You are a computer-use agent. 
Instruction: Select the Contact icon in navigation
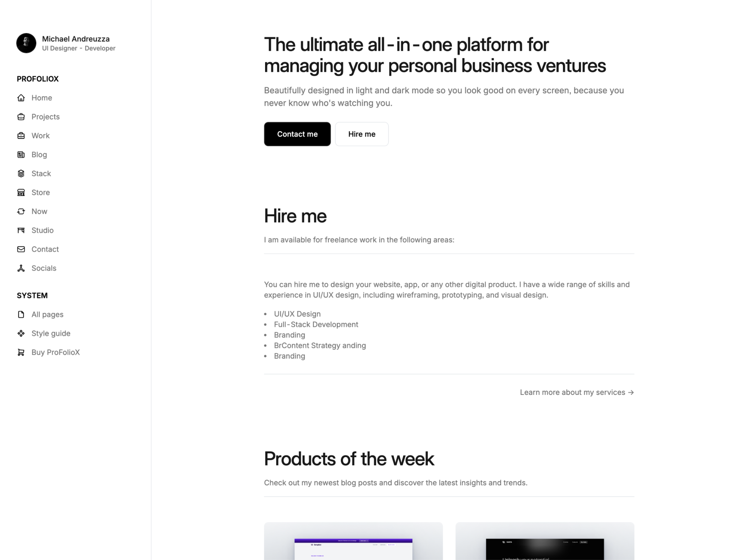click(x=21, y=249)
